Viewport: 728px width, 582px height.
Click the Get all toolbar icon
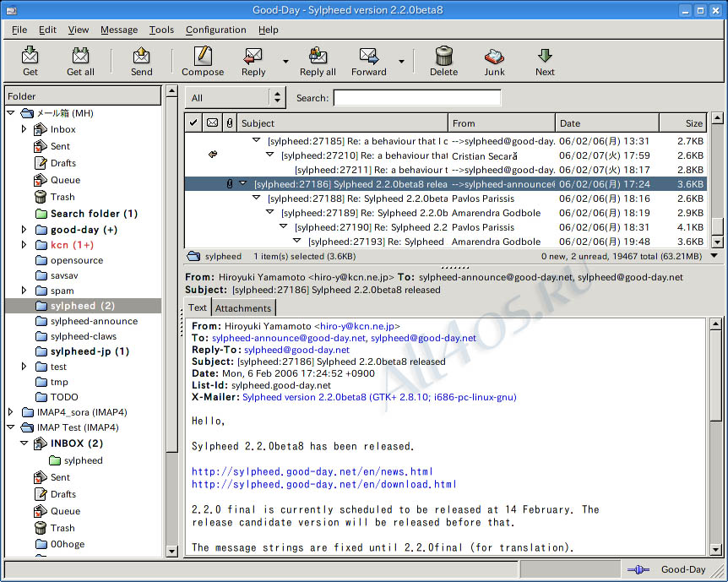tap(80, 55)
